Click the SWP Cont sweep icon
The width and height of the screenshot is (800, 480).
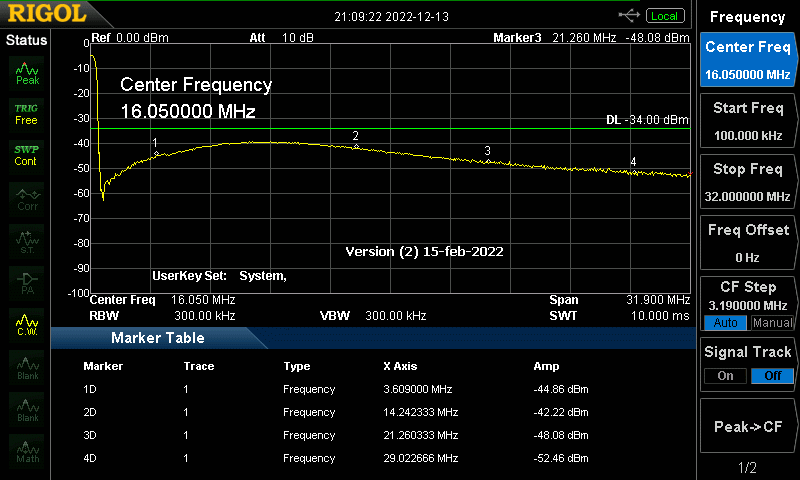(27, 155)
